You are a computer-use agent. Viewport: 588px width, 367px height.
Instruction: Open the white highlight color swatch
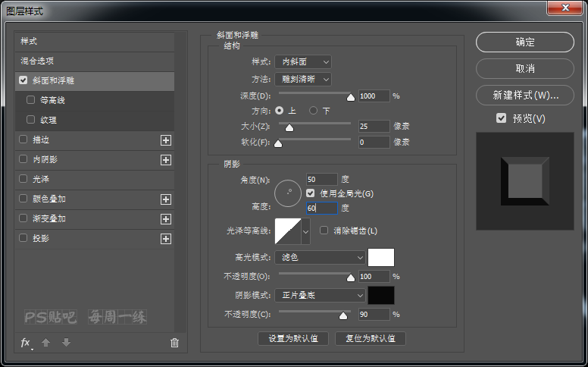(x=381, y=257)
